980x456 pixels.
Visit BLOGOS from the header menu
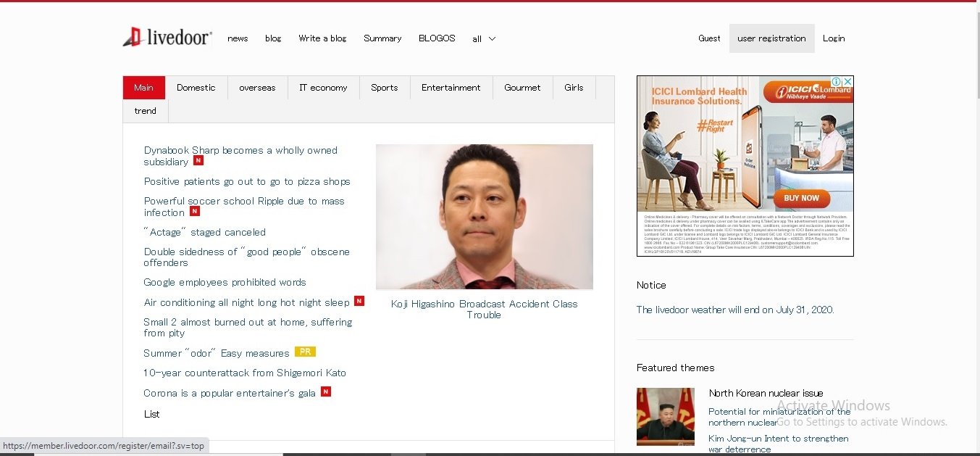pos(437,38)
